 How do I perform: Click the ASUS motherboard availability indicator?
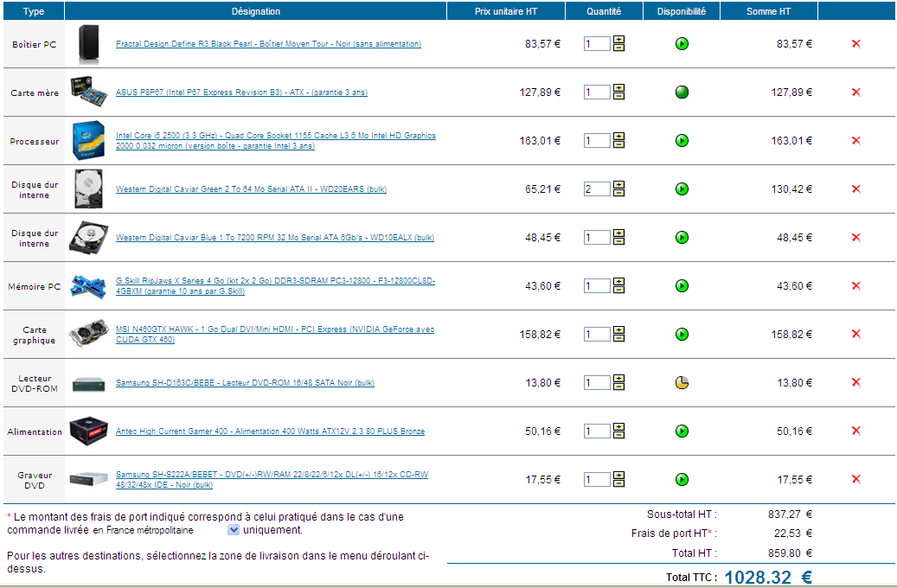pos(682,93)
